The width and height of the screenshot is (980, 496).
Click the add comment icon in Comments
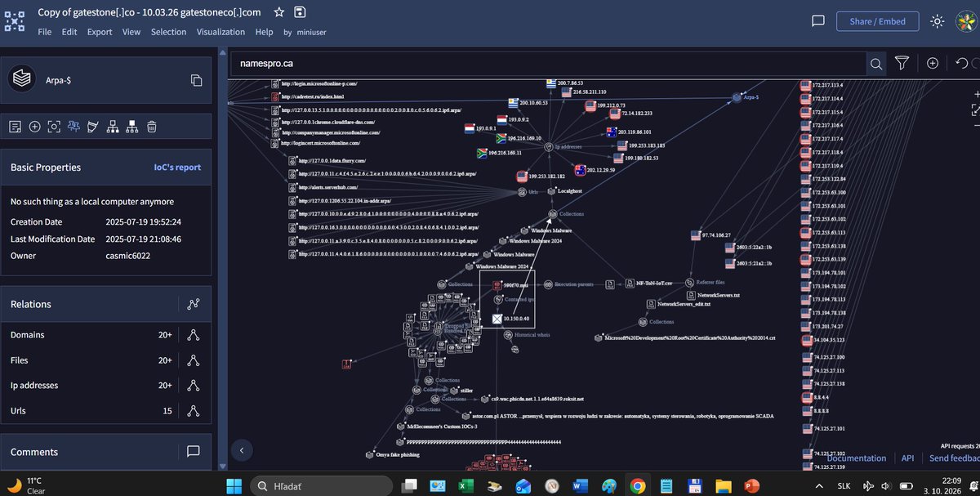tap(194, 452)
